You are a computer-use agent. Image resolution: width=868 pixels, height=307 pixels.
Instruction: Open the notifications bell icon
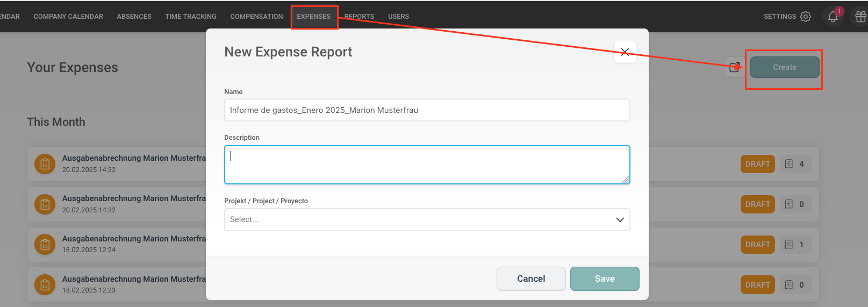[833, 17]
